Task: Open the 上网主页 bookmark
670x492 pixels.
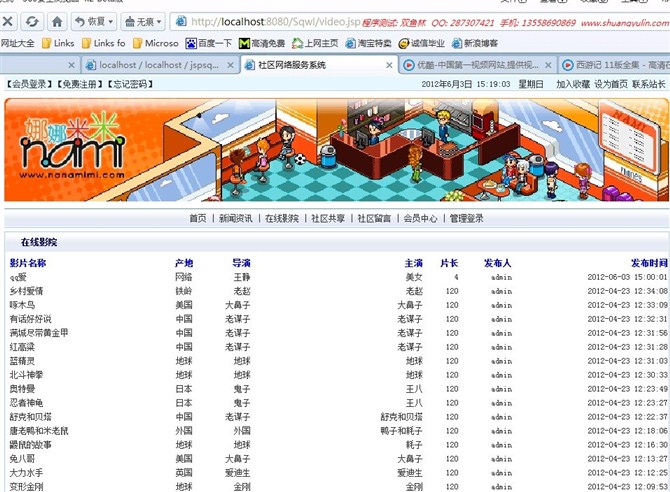Action: coord(315,43)
